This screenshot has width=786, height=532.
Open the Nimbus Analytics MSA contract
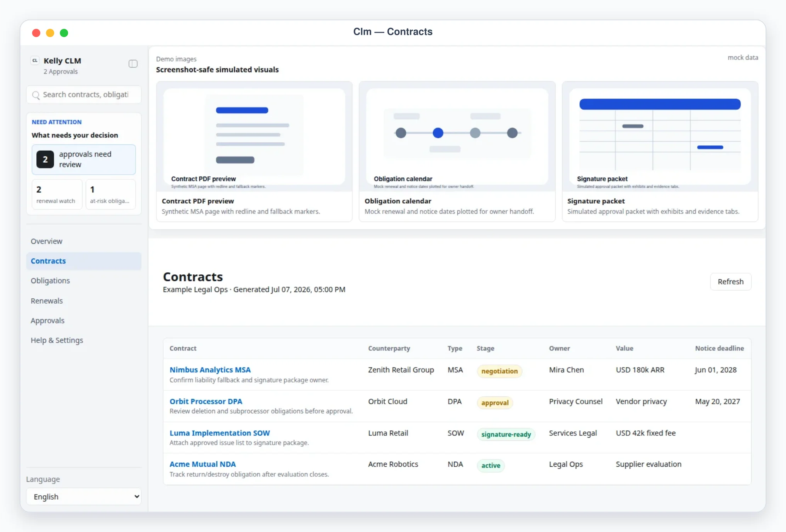tap(210, 370)
